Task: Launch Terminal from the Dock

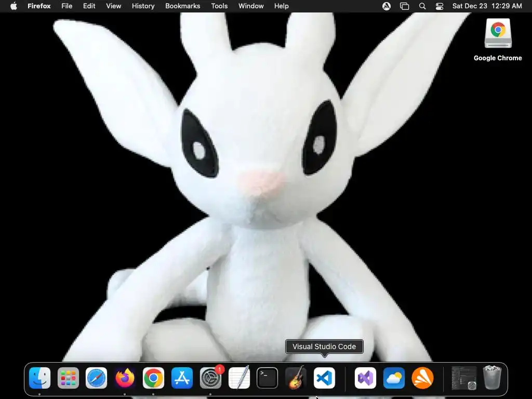Action: 268,378
